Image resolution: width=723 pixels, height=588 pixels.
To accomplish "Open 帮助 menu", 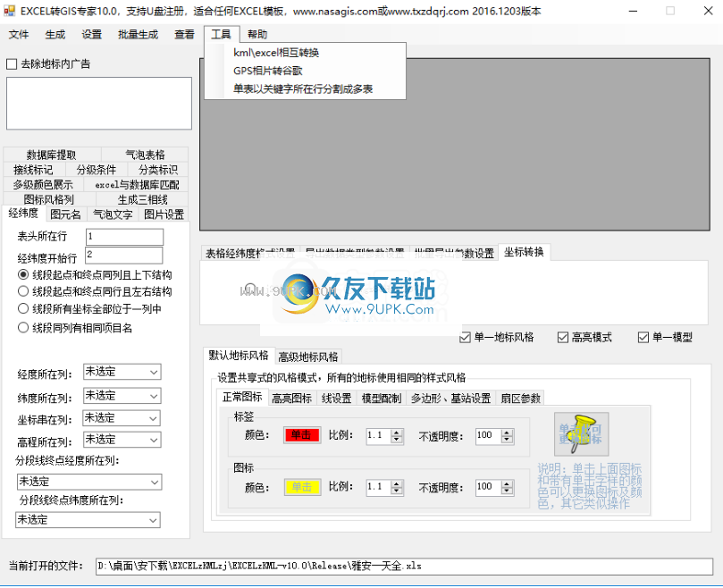I will pyautogui.click(x=257, y=35).
